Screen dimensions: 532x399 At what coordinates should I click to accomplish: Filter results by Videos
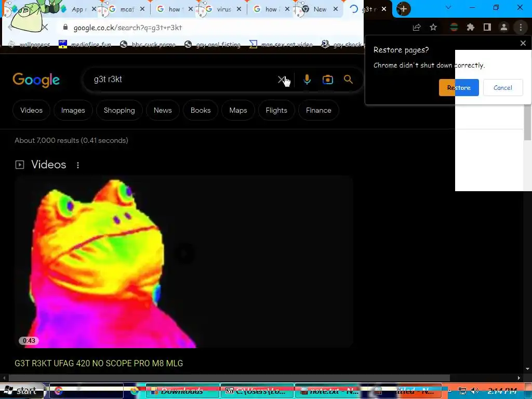click(31, 110)
